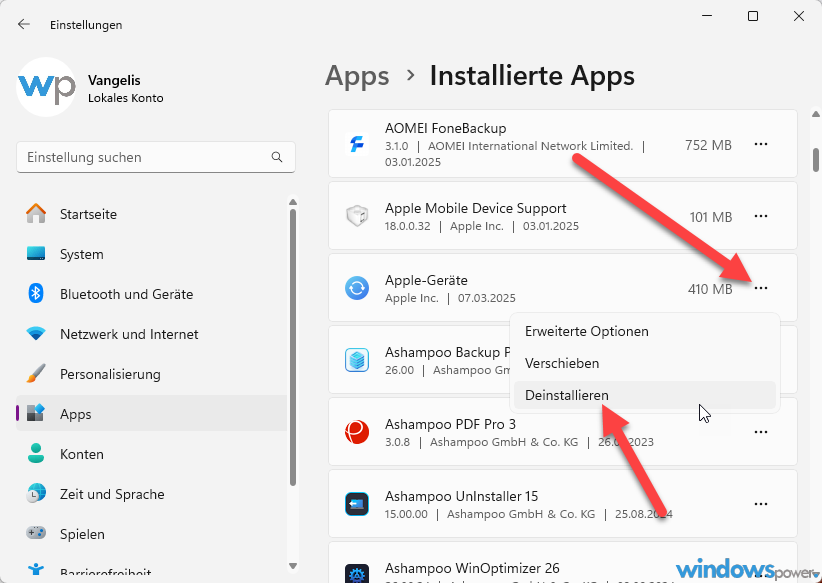Select the Ashampoo Backup app icon

tap(357, 360)
